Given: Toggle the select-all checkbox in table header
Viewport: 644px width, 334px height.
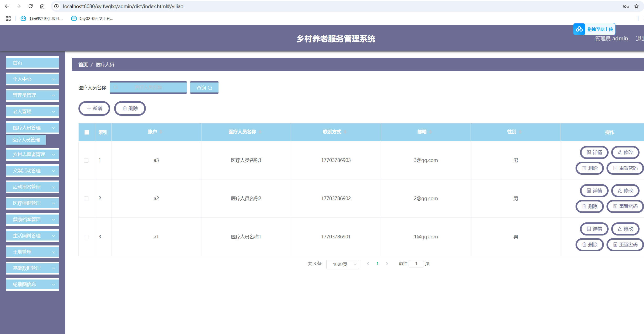Looking at the screenshot, I should pyautogui.click(x=87, y=132).
